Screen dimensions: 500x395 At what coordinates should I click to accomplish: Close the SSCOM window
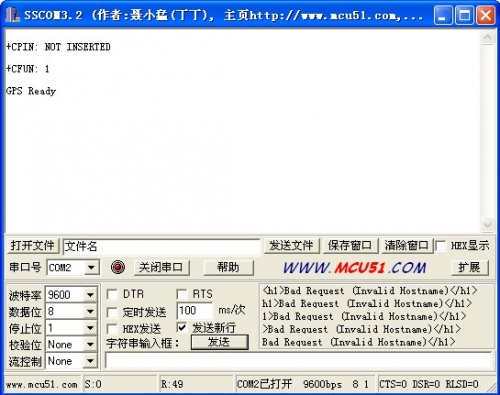click(486, 15)
